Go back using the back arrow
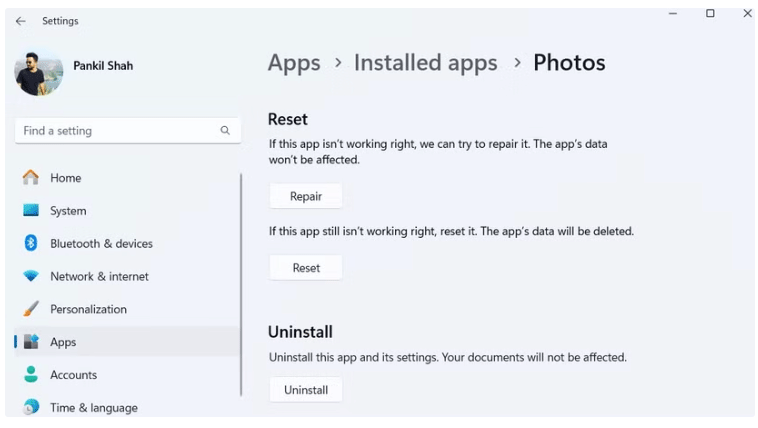This screenshot has width=758, height=428. 21,21
